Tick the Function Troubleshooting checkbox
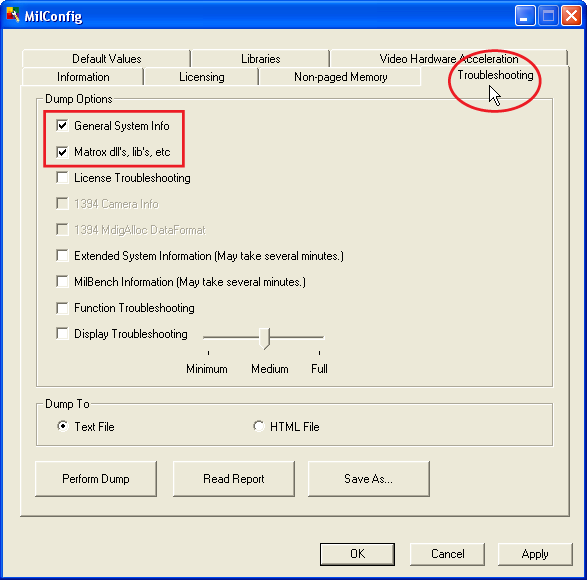 [x=62, y=308]
